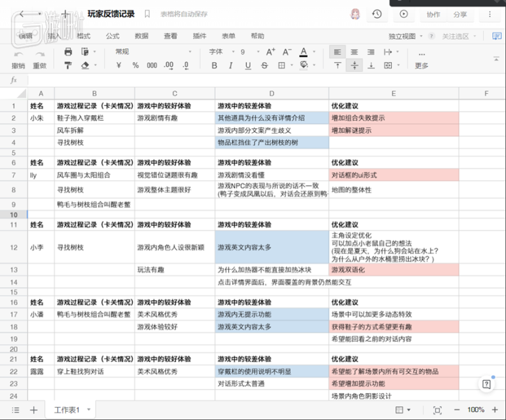Increase decimal places
The width and height of the screenshot is (506, 420).
point(169,65)
